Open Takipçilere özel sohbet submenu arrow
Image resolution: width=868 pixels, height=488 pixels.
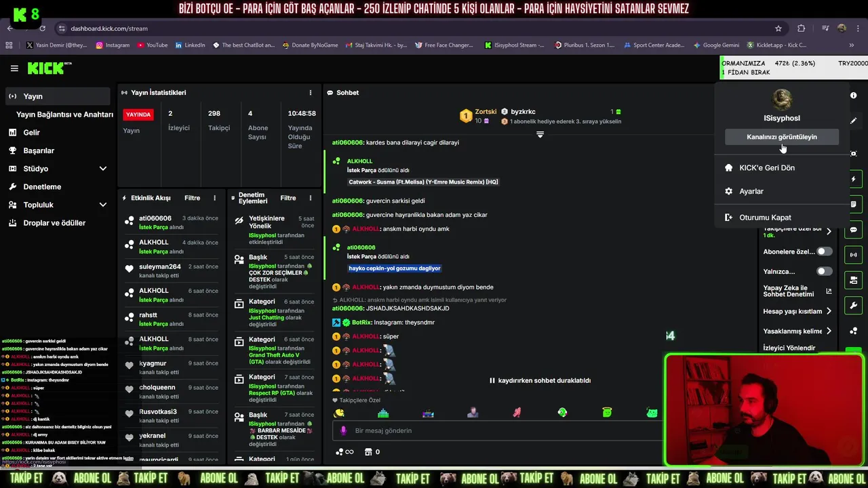click(829, 231)
